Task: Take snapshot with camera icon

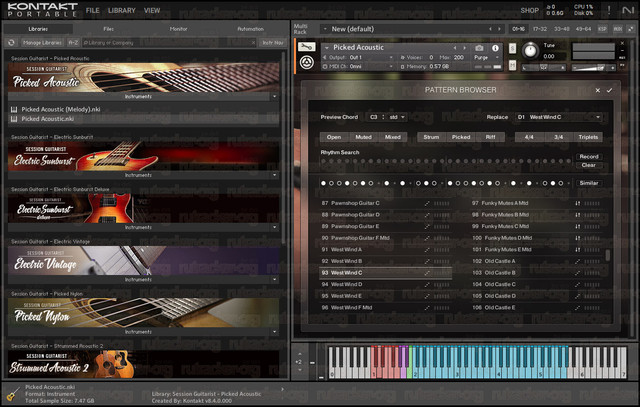Action: pos(479,48)
